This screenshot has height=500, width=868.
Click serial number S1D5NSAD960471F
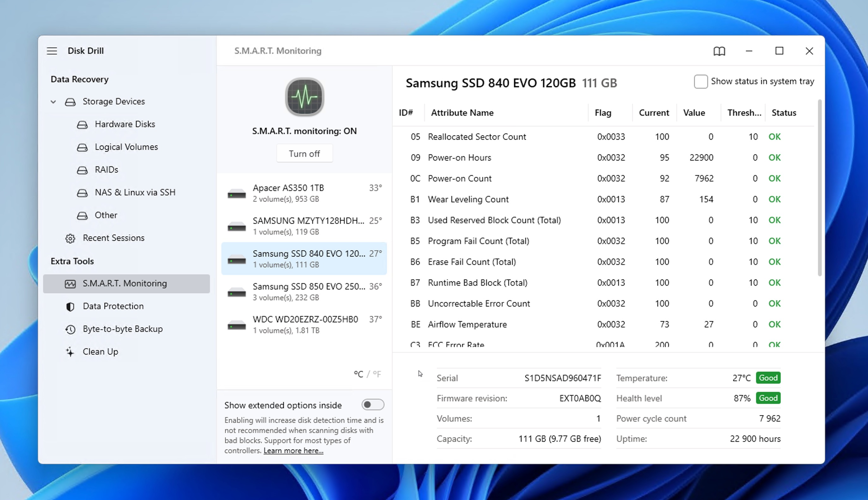click(x=562, y=378)
